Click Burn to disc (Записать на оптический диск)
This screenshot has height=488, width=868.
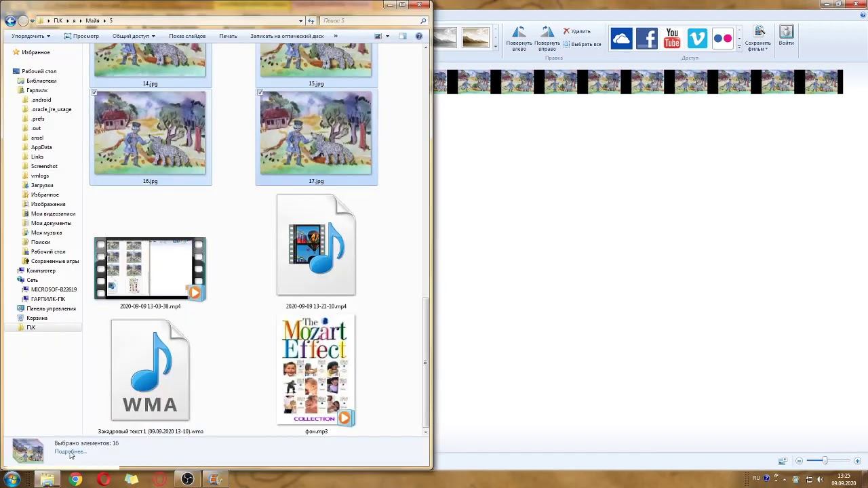287,36
